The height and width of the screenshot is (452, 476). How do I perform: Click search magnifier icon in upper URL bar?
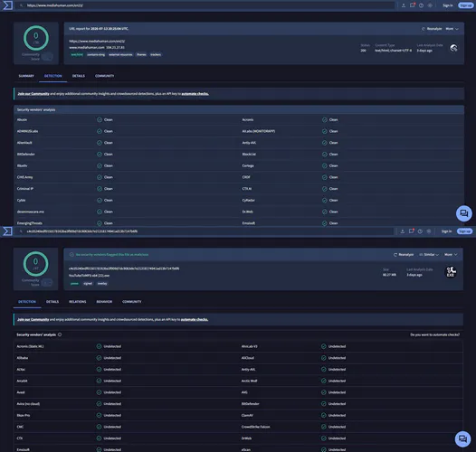click(21, 5)
